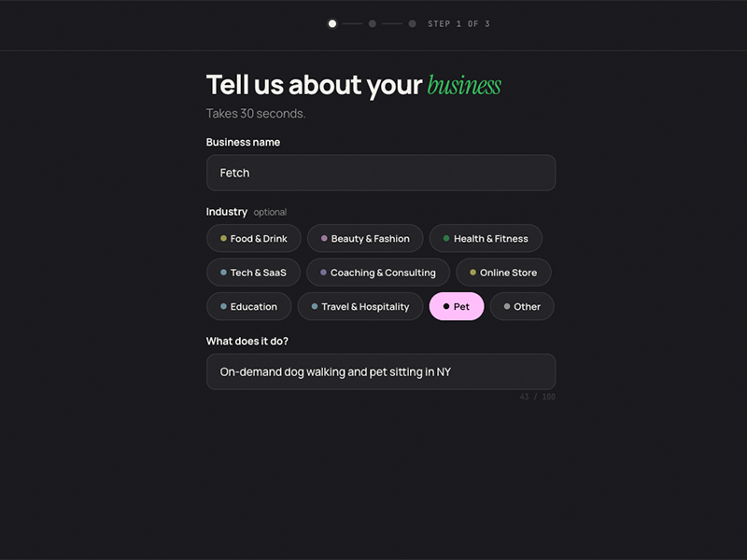Screen dimensions: 747x560
Task: Click the first active step dot
Action: click(332, 24)
